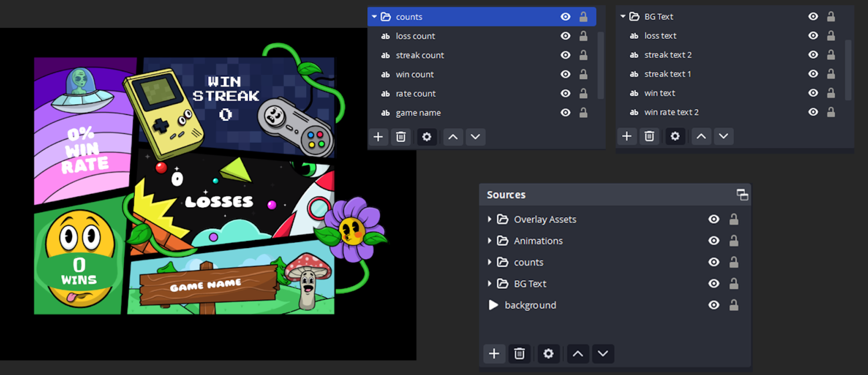Click the pop-out dock icon in Sources header
This screenshot has width=868, height=375.
[742, 194]
